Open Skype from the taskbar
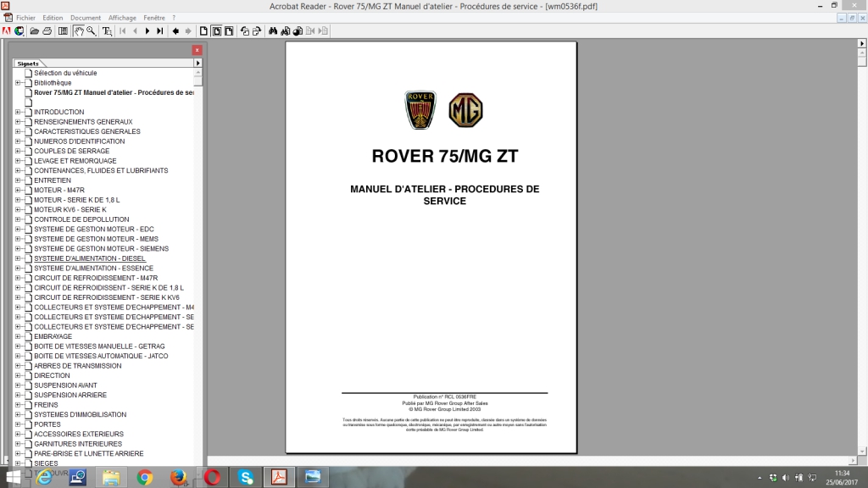868x488 pixels. click(246, 477)
